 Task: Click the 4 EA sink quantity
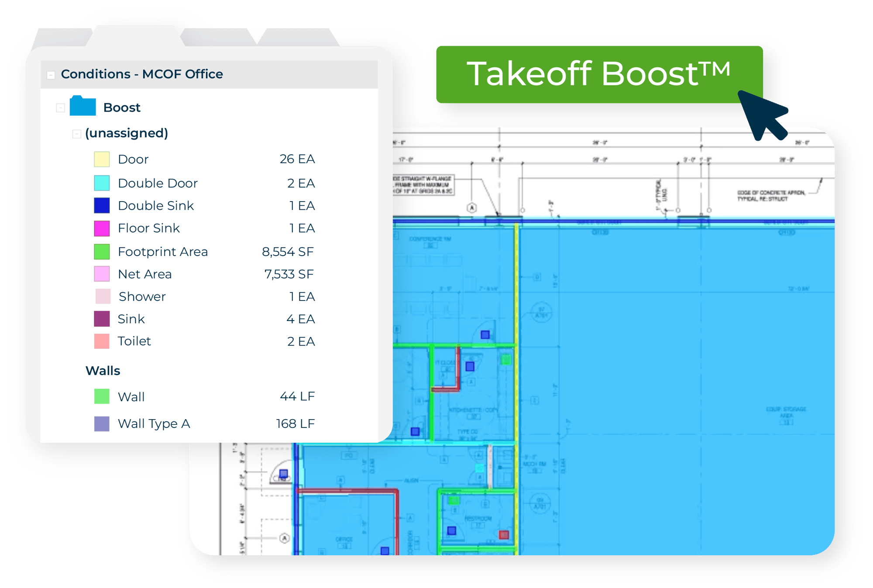pos(301,319)
